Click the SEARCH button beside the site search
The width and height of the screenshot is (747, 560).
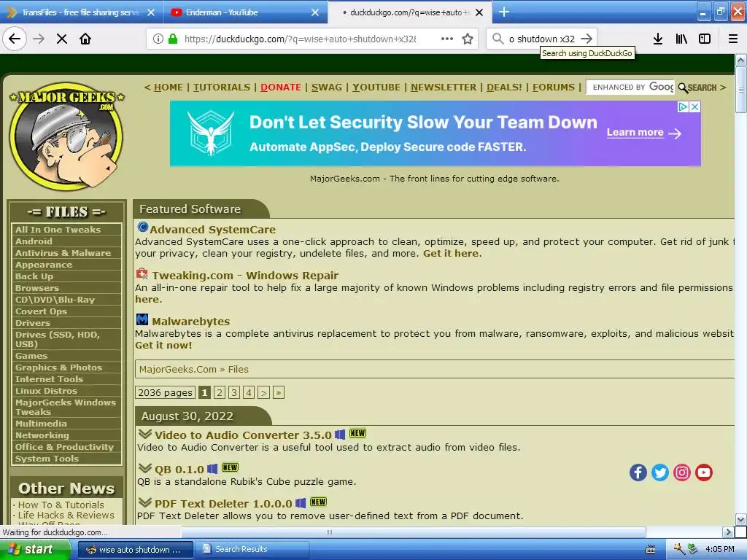[697, 87]
